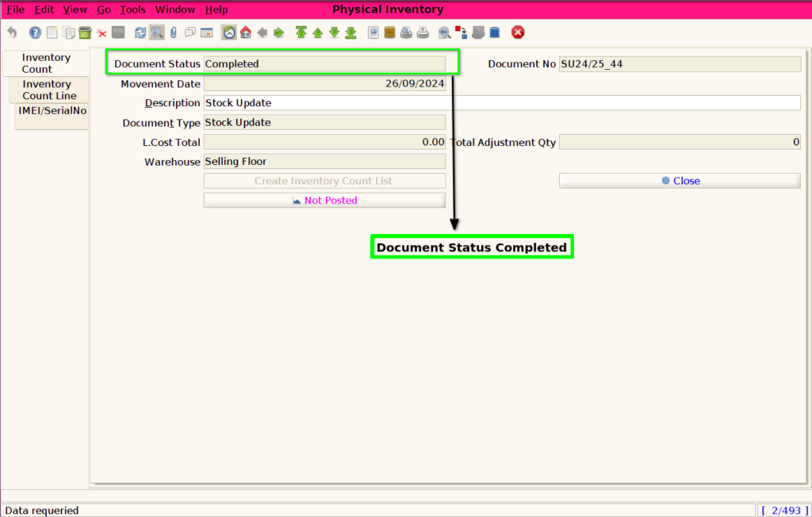The image size is (812, 517).
Task: Jump to first record icon
Action: (x=301, y=33)
